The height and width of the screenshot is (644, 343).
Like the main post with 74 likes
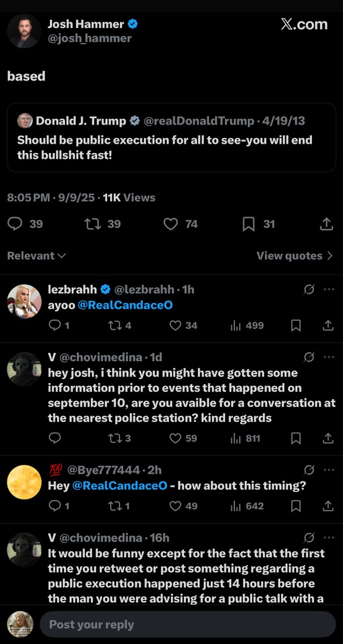click(170, 223)
